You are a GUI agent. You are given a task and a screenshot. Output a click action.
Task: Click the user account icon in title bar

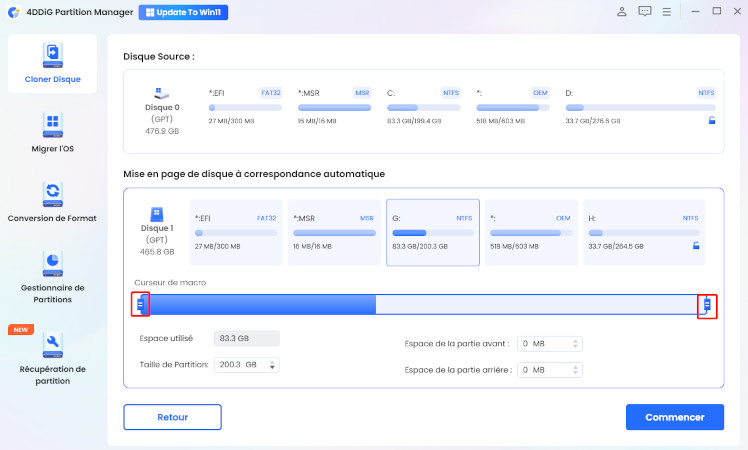[622, 12]
